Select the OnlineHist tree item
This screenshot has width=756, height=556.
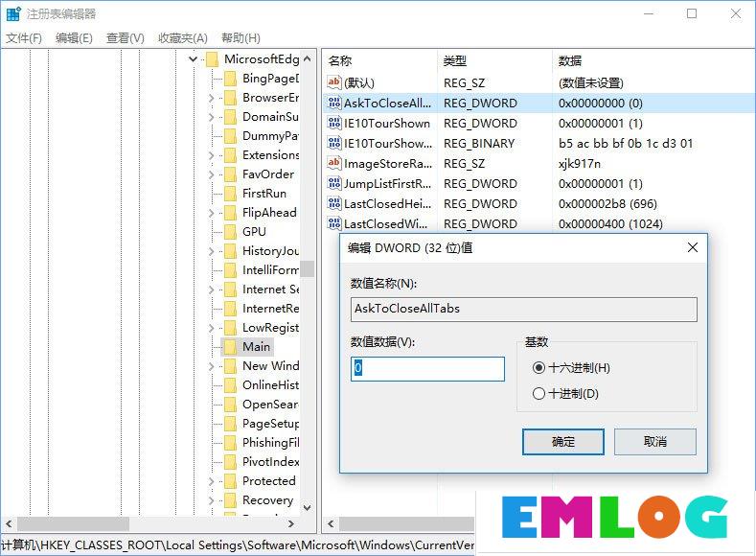coord(270,385)
